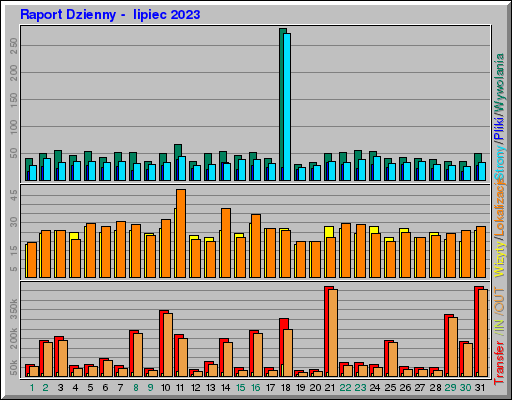Select day '21' on the x-axis
The width and height of the screenshot is (512, 400).
pyautogui.click(x=329, y=388)
